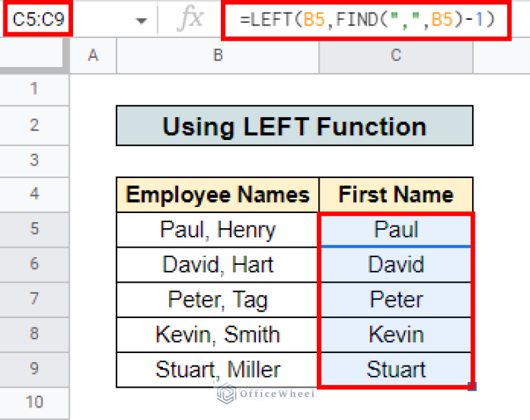The width and height of the screenshot is (530, 420).
Task: Click the fx function icon
Action: 189,19
